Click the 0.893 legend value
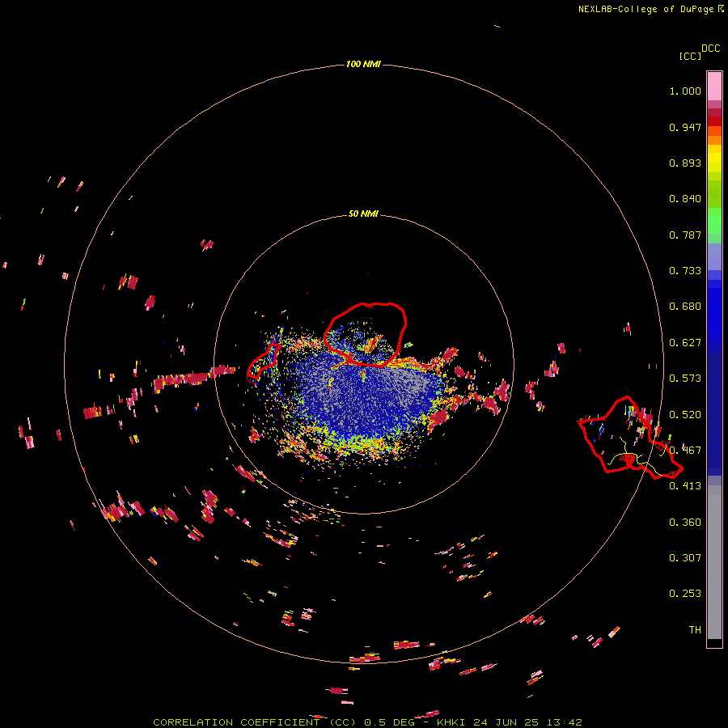This screenshot has width=728, height=728. (x=685, y=163)
